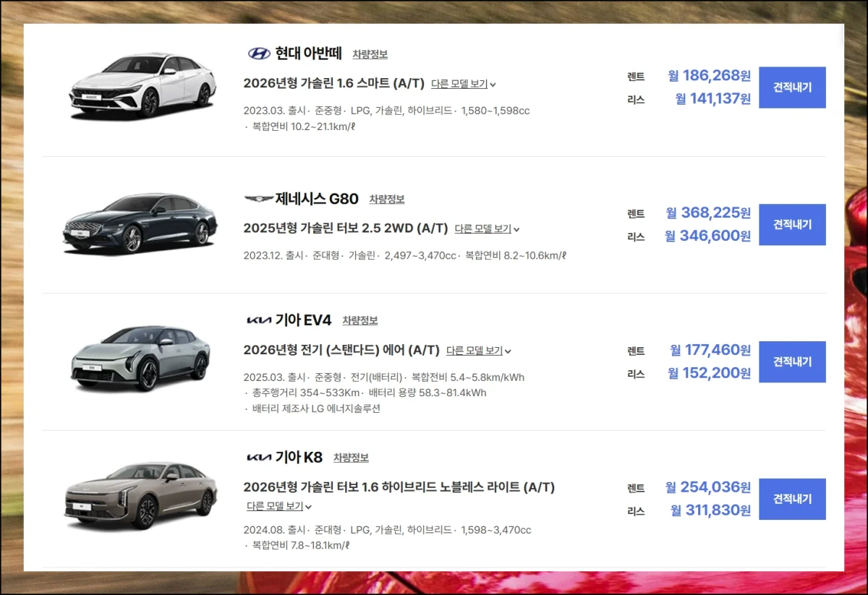Image resolution: width=868 pixels, height=595 pixels.
Task: Expand 다른 모델 보기 for 제네시스 G80
Action: point(487,228)
